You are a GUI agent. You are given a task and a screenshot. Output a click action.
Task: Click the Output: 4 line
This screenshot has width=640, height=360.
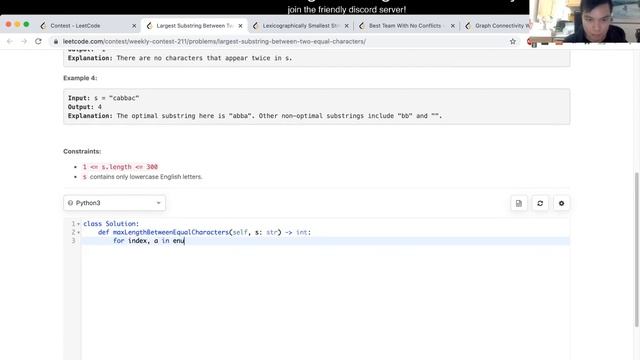[x=84, y=107]
